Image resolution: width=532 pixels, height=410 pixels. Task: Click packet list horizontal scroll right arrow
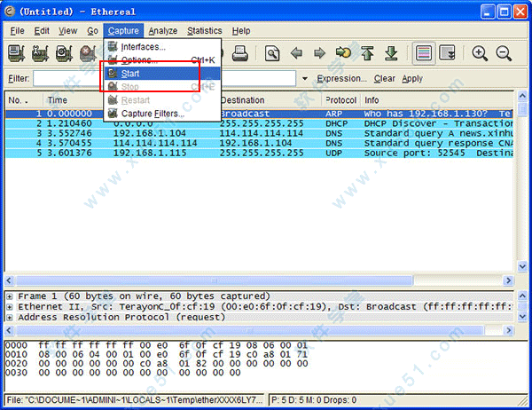point(508,280)
